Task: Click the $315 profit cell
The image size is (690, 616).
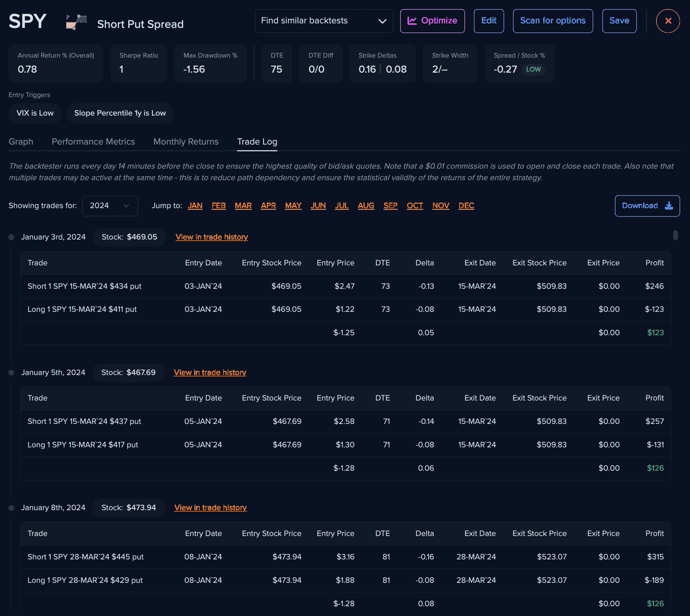Action: tap(655, 557)
